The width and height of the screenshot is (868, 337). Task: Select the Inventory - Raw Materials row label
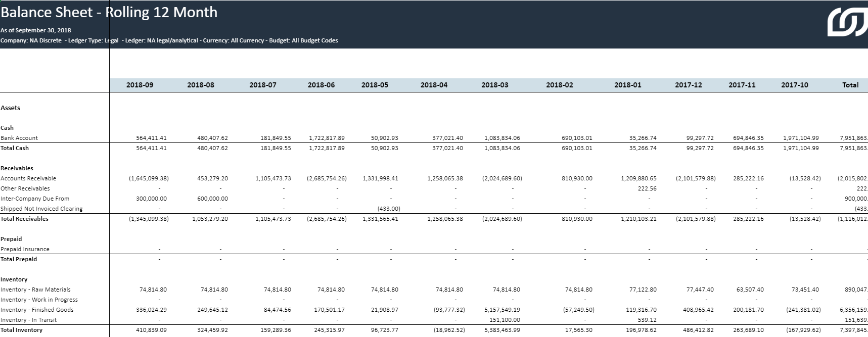pos(35,290)
